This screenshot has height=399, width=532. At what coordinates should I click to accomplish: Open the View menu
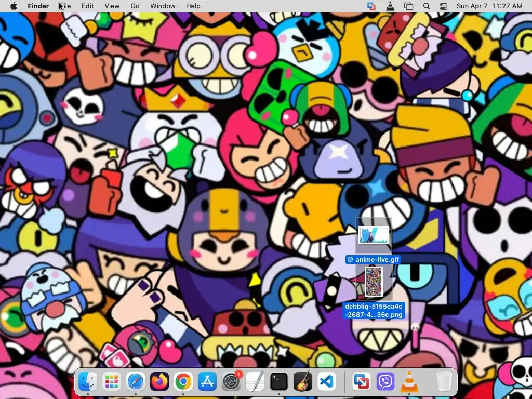pos(112,6)
